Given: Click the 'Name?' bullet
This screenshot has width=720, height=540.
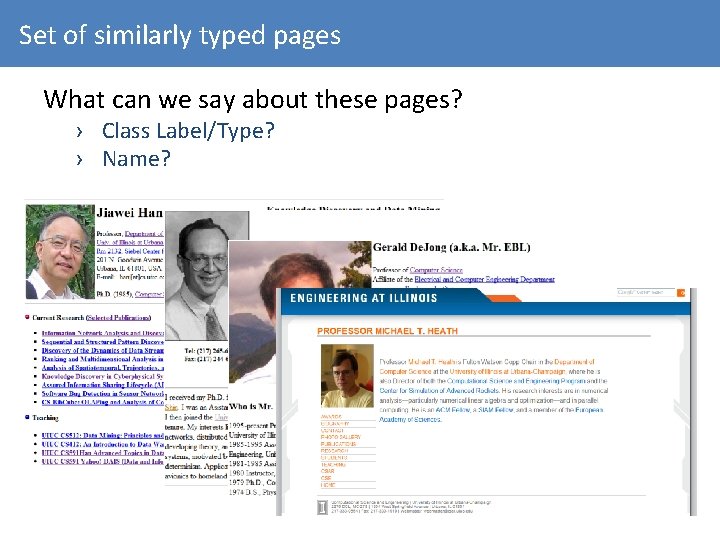Looking at the screenshot, I should (x=136, y=159).
